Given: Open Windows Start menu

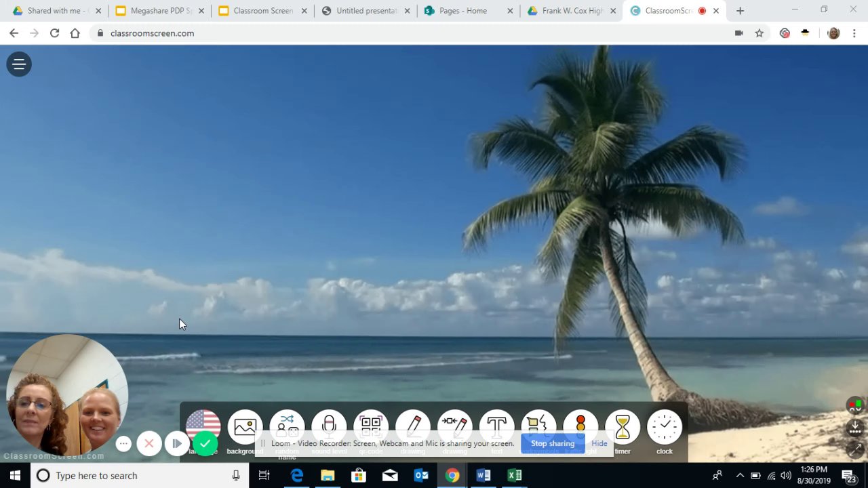Looking at the screenshot, I should pos(15,476).
